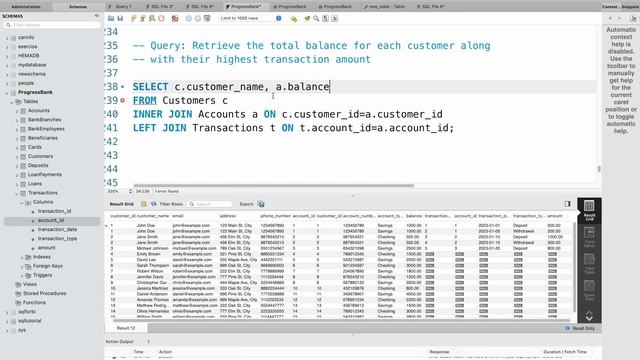Select the transaction_date column in tree
Viewport: 640px width, 360px height.
point(57,229)
